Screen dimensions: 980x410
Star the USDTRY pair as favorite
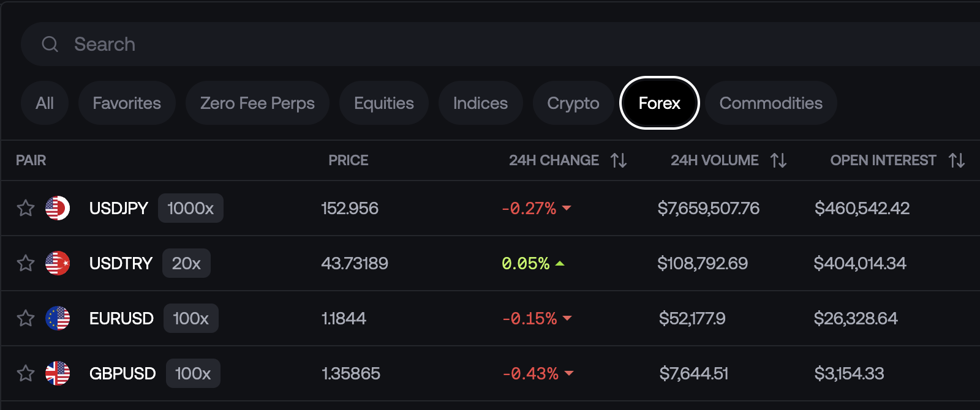(x=26, y=263)
